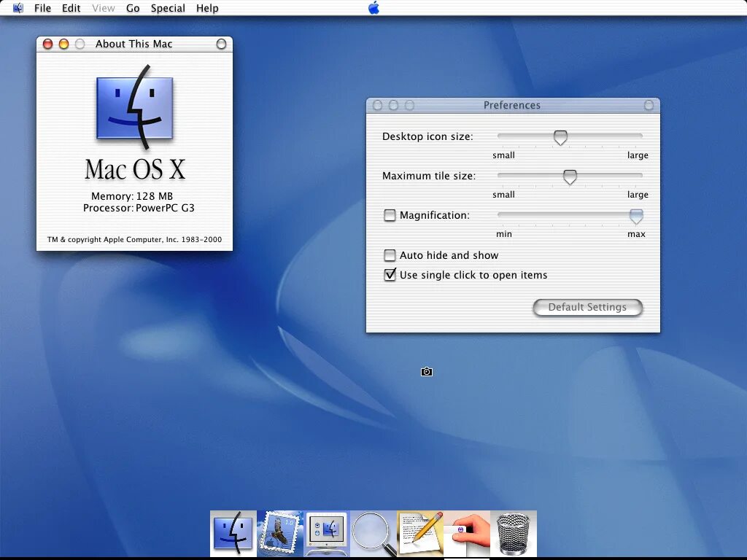Image resolution: width=747 pixels, height=560 pixels.
Task: Click the Default Settings button
Action: click(587, 307)
